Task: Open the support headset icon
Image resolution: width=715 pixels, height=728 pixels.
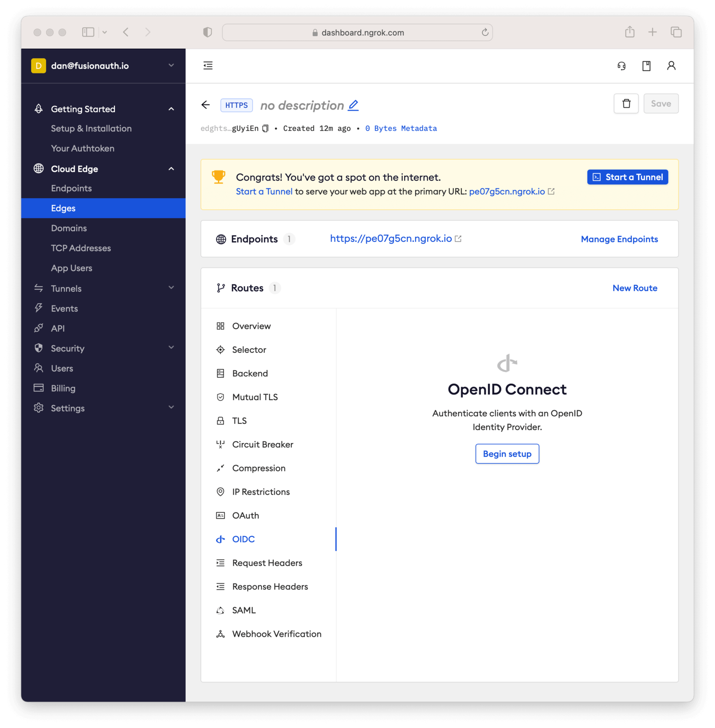Action: click(x=621, y=66)
